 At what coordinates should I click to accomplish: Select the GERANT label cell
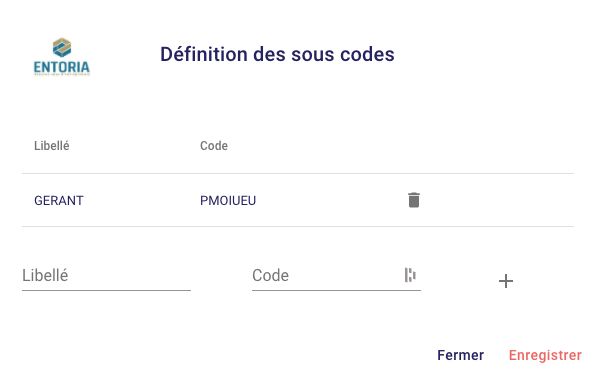59,200
